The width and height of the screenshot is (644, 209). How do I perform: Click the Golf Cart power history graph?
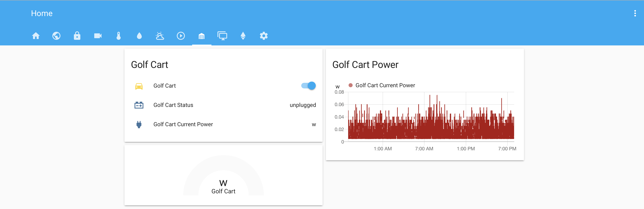[431, 117]
